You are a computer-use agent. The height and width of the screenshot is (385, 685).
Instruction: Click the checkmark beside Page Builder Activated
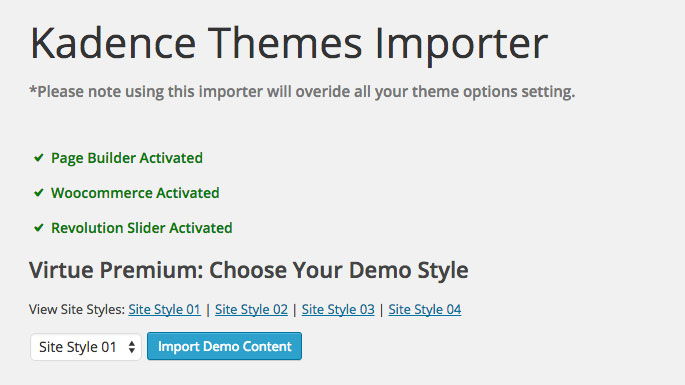tap(39, 157)
